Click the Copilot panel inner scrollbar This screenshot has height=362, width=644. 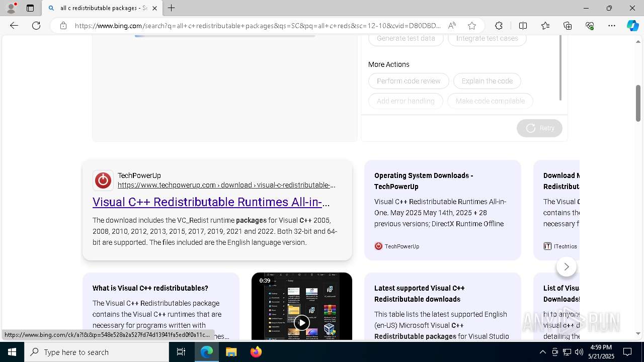pos(560,68)
